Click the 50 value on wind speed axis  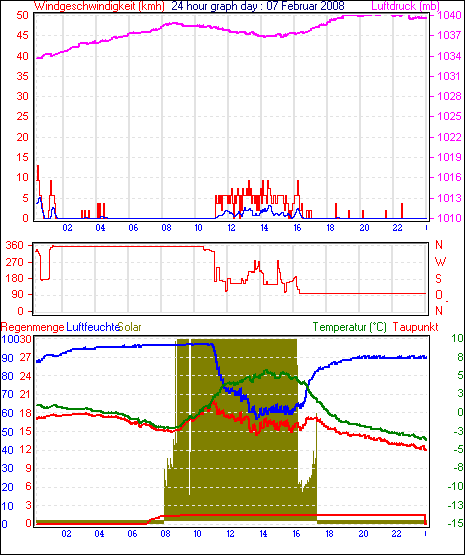(x=22, y=15)
